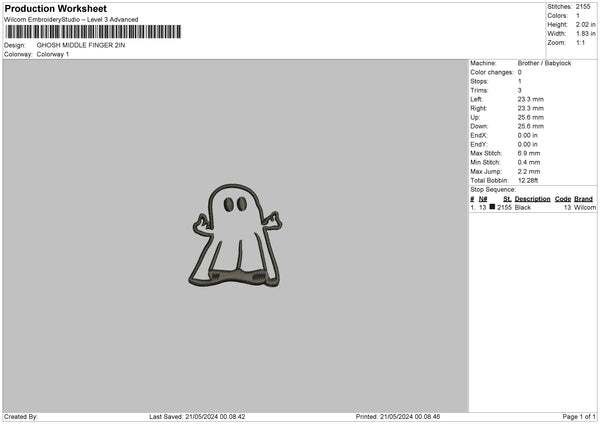600x424 pixels.
Task: Select the Brand column header
Action: (583, 199)
